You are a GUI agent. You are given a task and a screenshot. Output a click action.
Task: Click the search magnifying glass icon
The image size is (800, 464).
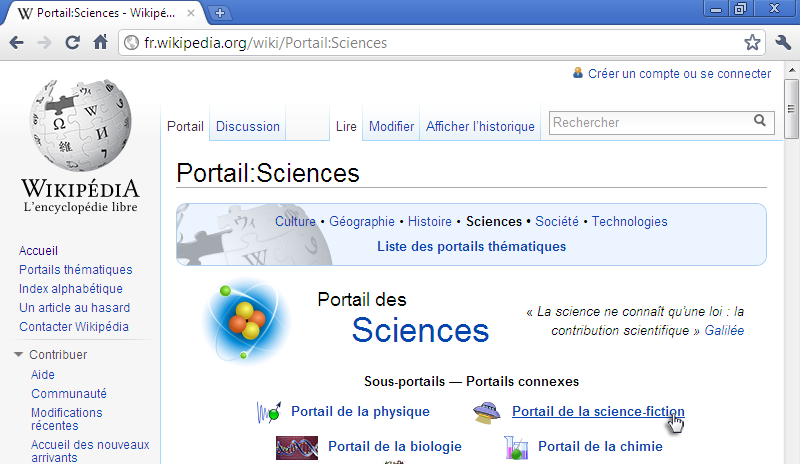click(761, 122)
